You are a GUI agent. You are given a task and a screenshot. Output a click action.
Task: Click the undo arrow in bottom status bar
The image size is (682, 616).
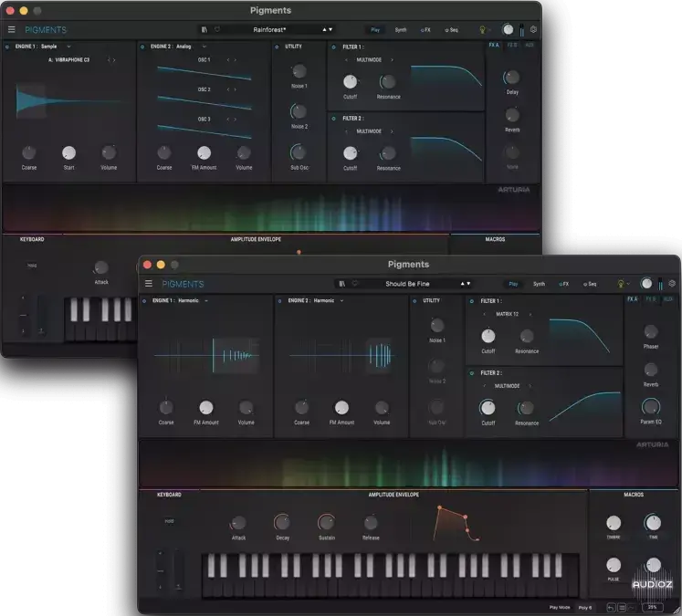point(611,607)
